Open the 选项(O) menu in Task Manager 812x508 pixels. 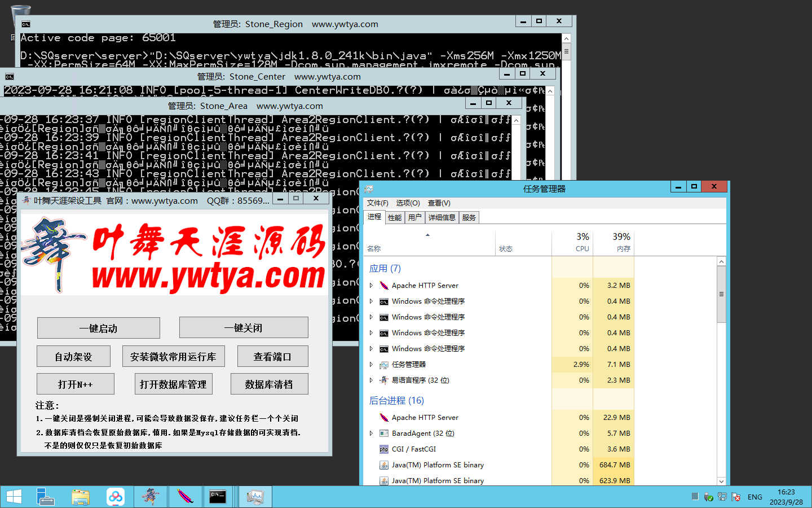[408, 203]
